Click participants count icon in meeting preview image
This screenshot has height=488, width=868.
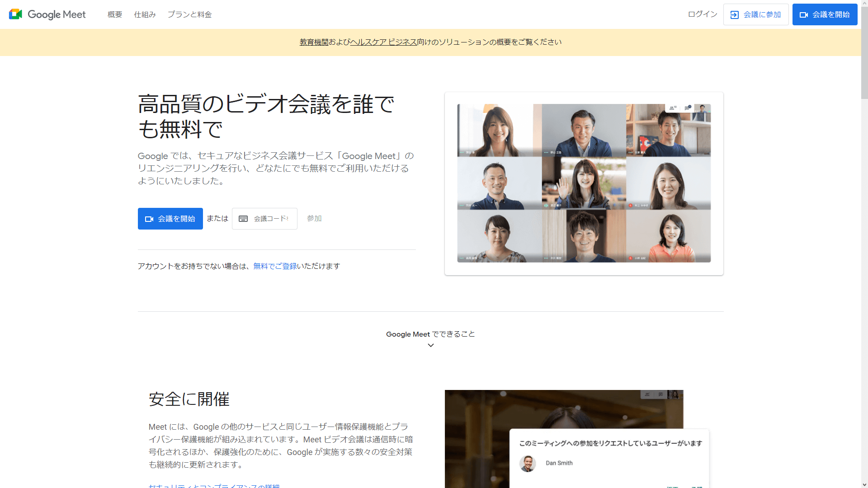coord(672,108)
